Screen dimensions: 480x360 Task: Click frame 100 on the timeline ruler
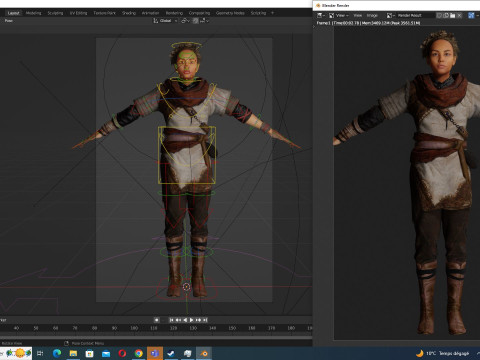(134, 328)
